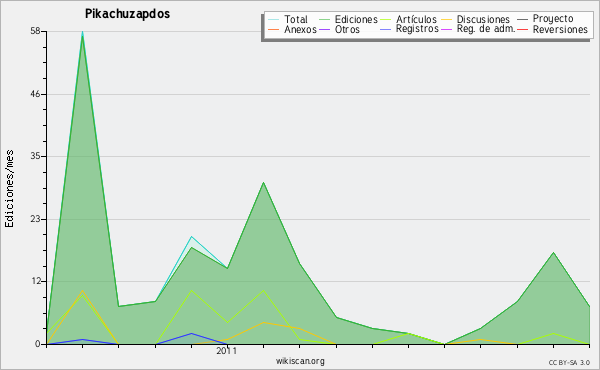Click the 46 y-axis value

(x=35, y=94)
